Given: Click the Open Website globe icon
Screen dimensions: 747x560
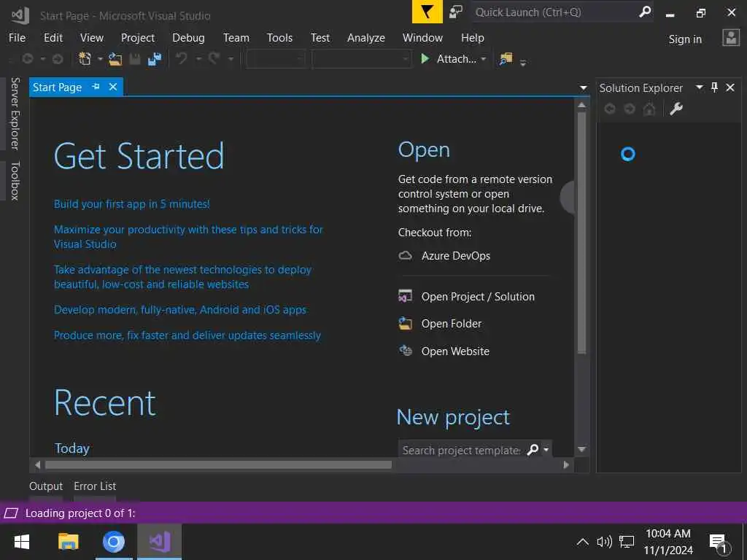Looking at the screenshot, I should 405,351.
